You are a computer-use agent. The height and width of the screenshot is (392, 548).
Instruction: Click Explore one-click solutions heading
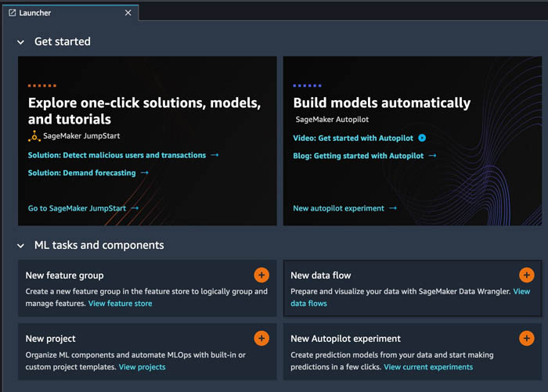click(144, 111)
